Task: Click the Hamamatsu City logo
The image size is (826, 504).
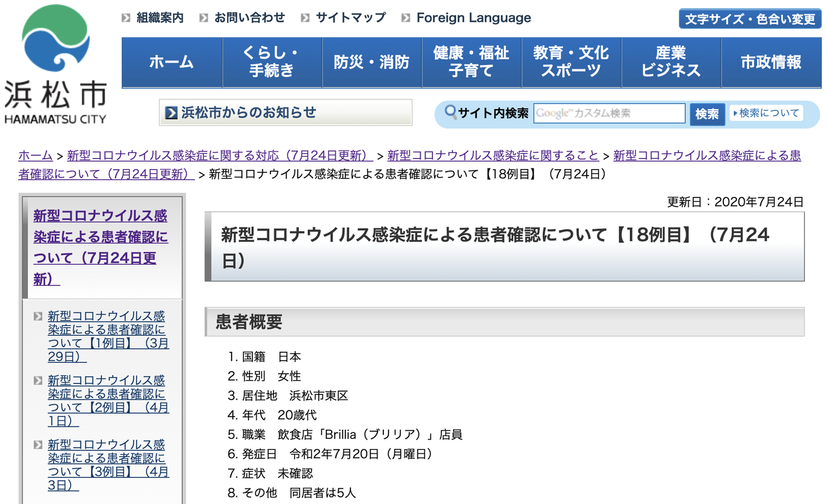Action: (55, 65)
